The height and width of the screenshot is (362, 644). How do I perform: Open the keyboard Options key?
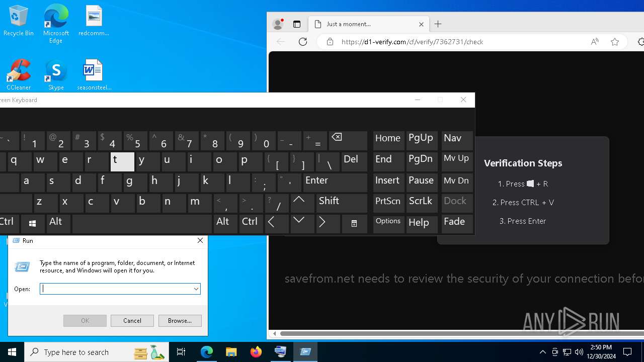click(388, 223)
